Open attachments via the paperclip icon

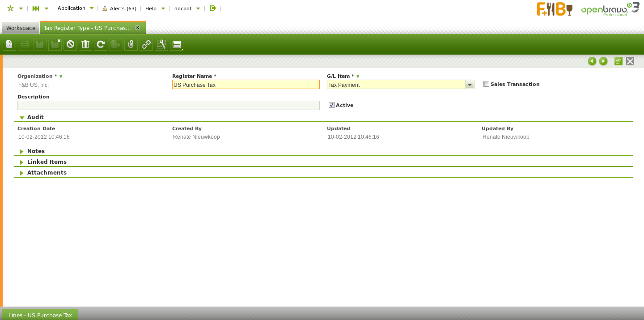[131, 44]
